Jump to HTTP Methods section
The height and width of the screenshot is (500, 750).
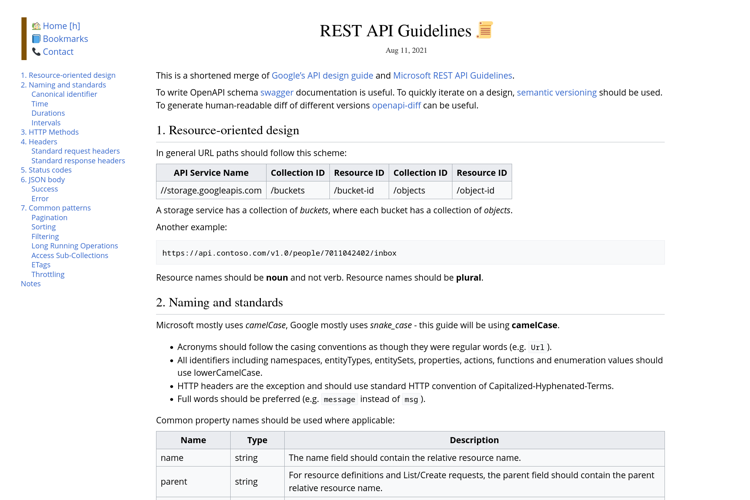[49, 132]
